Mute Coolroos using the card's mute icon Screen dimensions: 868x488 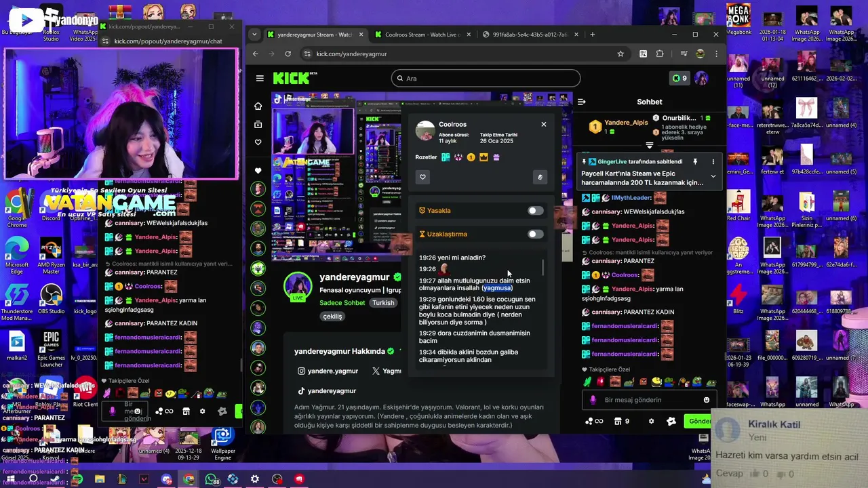coord(540,177)
